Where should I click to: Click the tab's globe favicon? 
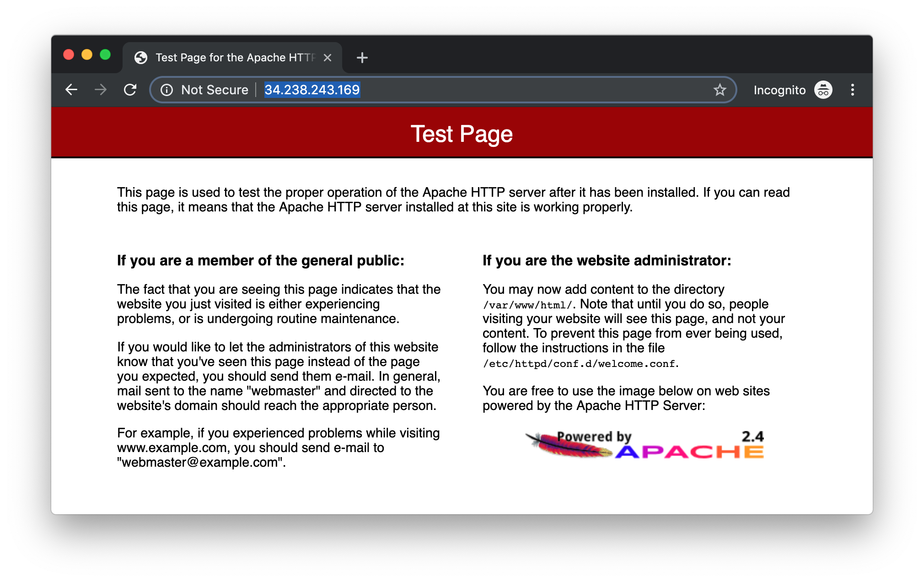(141, 58)
